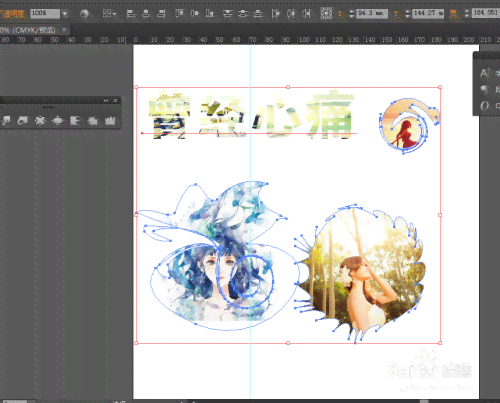Select the Twirl tool
This screenshot has height=403, width=500.
coord(23,120)
